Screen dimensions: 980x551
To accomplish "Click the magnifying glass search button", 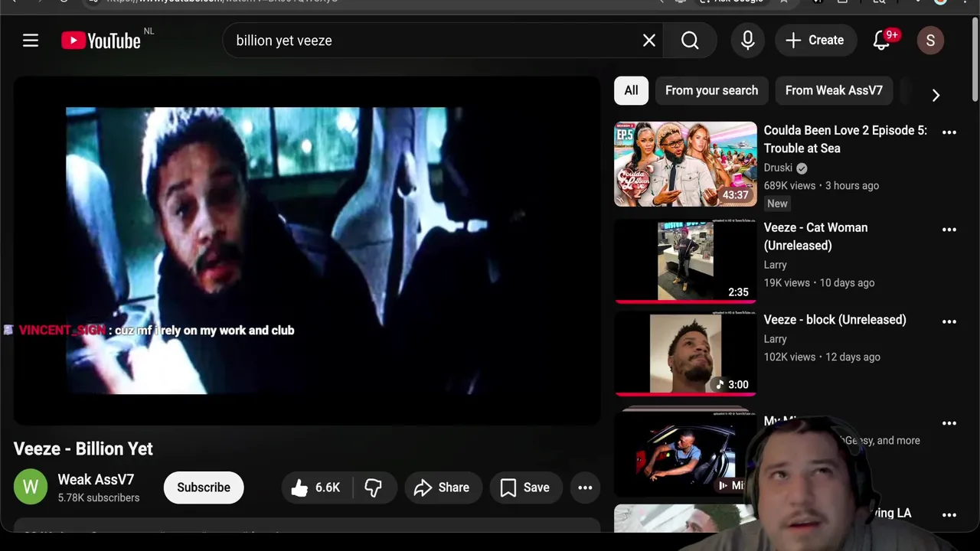I will [690, 41].
